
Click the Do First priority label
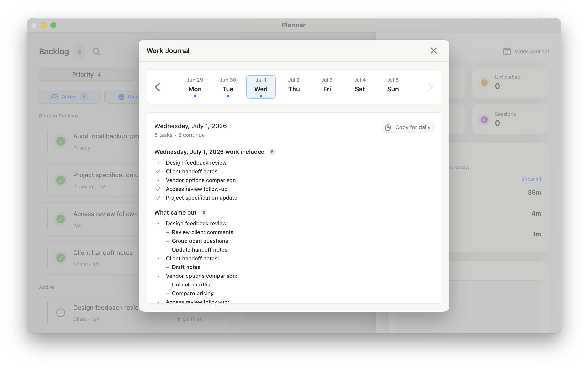[189, 319]
